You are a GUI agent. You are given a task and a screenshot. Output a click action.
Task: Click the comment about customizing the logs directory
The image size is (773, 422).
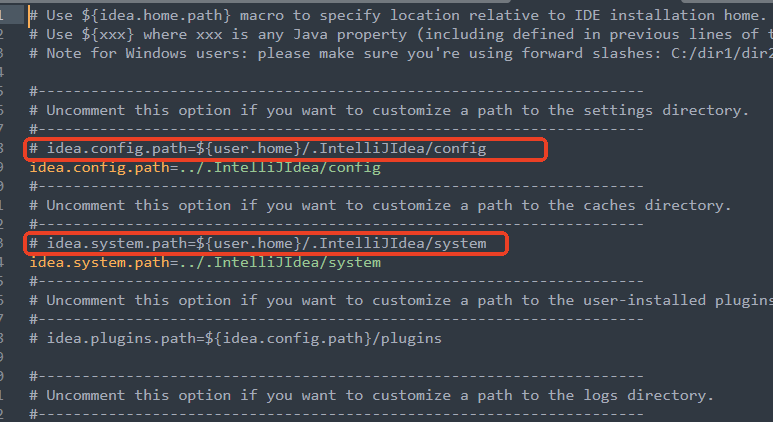371,395
